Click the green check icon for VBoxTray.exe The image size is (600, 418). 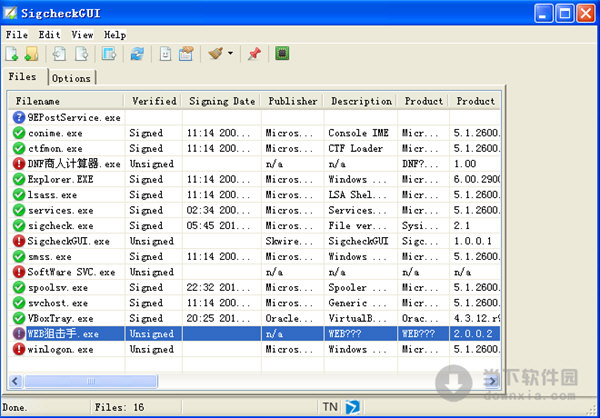tap(19, 318)
